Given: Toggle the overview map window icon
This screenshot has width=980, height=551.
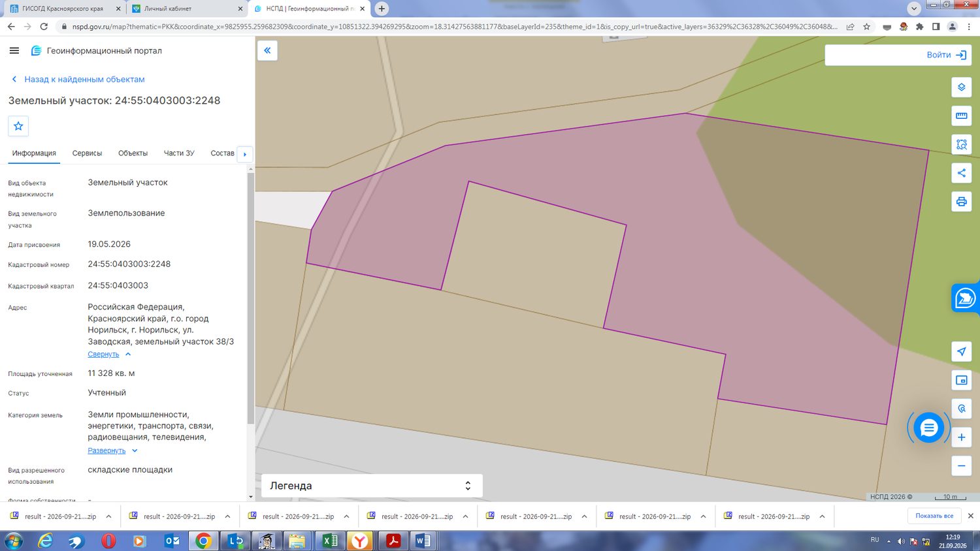Looking at the screenshot, I should coord(962,381).
